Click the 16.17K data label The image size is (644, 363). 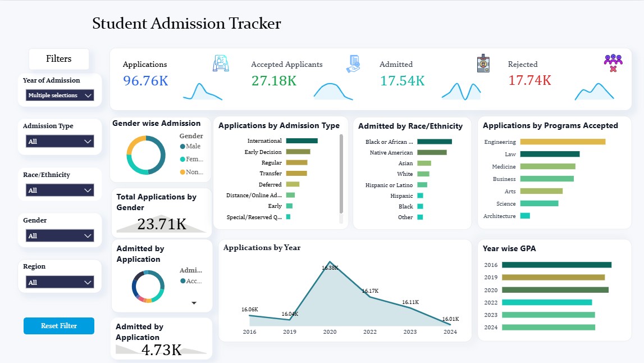370,291
